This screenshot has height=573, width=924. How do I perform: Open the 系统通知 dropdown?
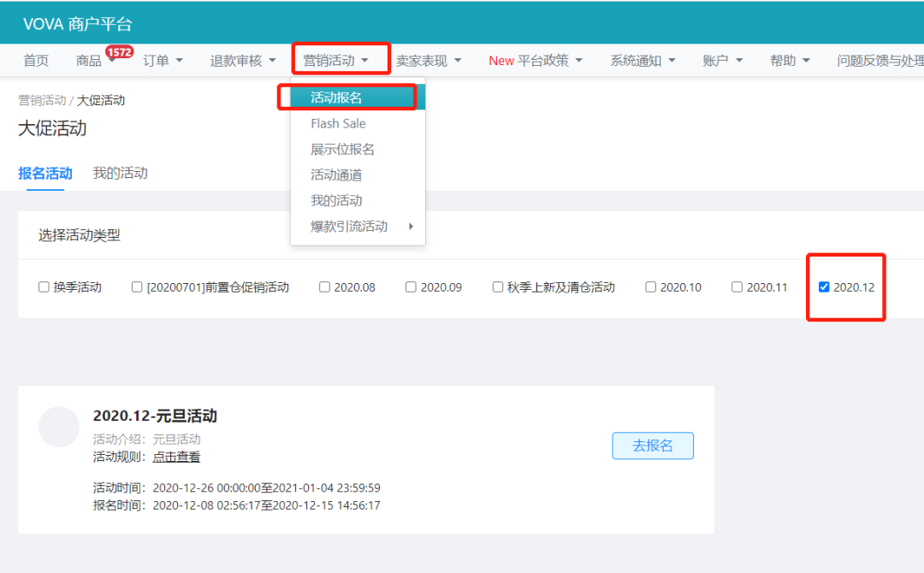pyautogui.click(x=637, y=61)
